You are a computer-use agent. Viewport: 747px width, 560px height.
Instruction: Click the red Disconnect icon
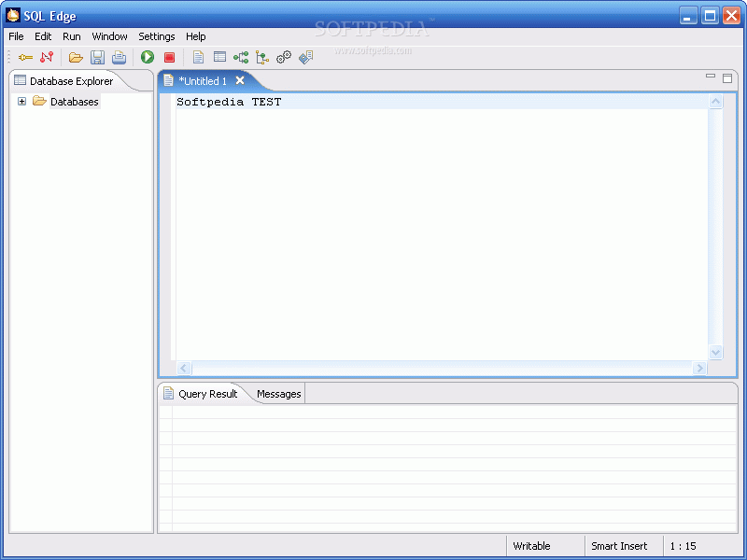pos(47,58)
